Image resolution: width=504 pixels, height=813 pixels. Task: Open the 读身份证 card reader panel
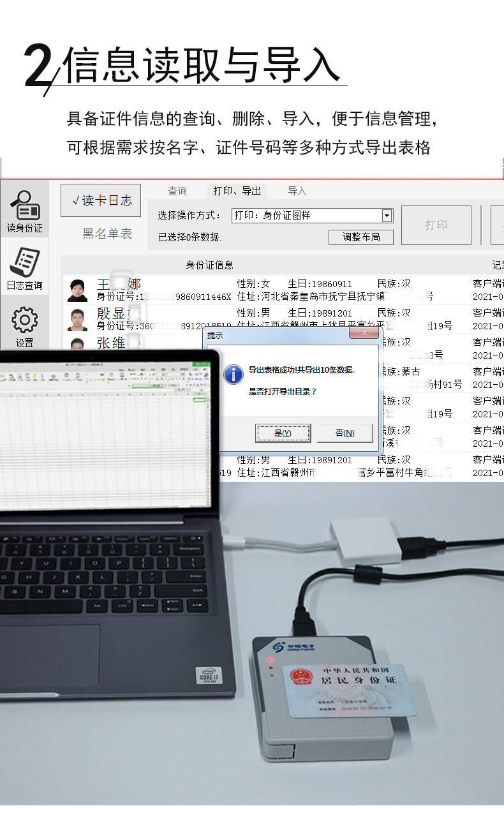coord(24,211)
